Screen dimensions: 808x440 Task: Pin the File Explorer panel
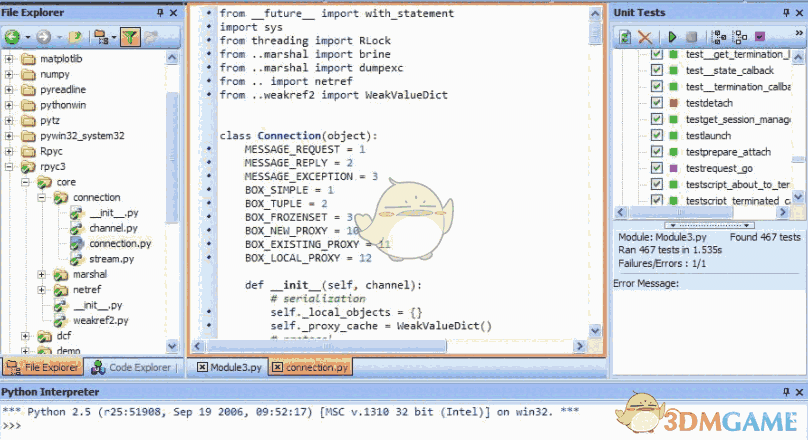point(160,12)
